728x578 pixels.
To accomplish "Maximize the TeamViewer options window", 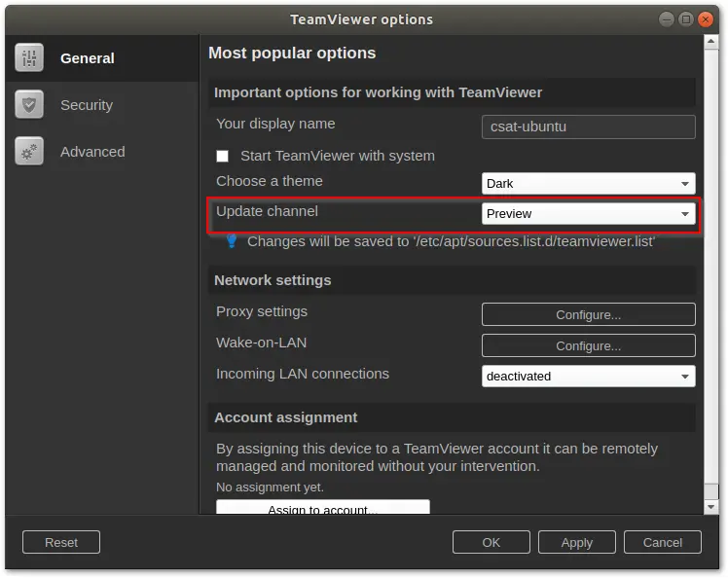I will point(686,19).
